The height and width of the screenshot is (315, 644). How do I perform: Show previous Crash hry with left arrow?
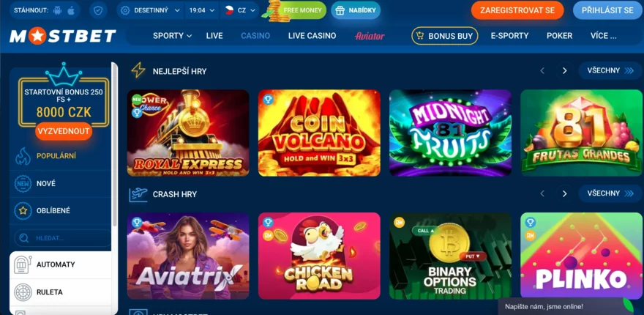[x=542, y=193]
